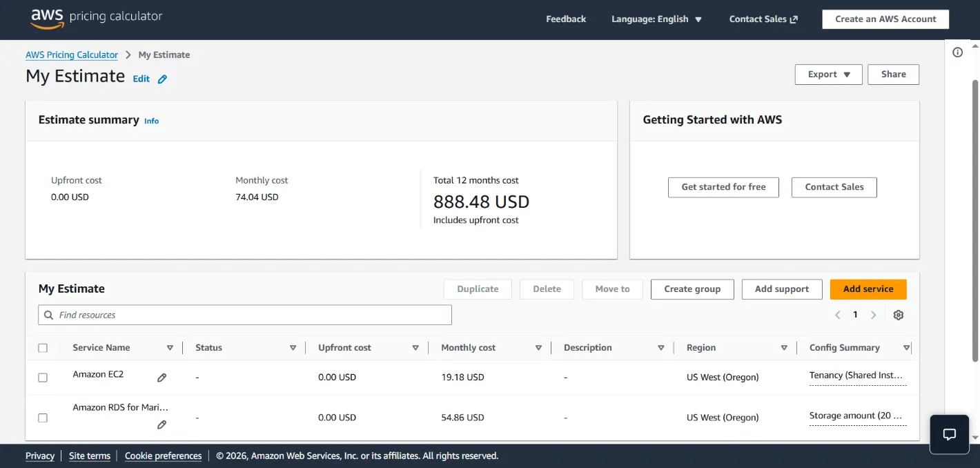Sort by Status column arrow
Image resolution: width=980 pixels, height=468 pixels.
[293, 348]
